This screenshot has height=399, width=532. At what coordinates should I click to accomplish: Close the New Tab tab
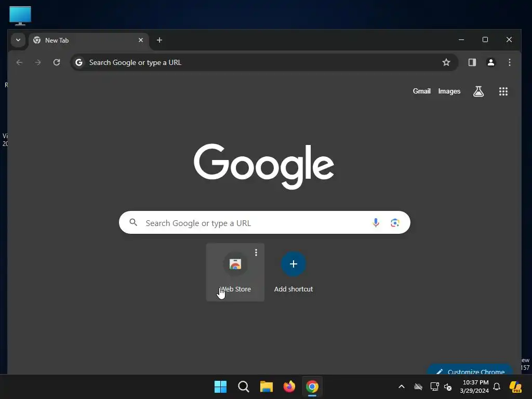click(141, 40)
